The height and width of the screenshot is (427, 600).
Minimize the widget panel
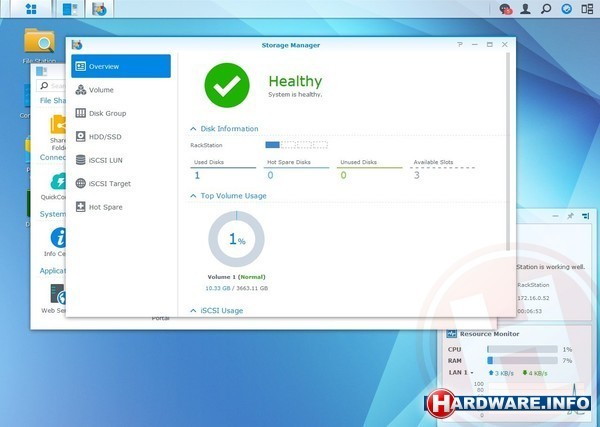[x=556, y=216]
